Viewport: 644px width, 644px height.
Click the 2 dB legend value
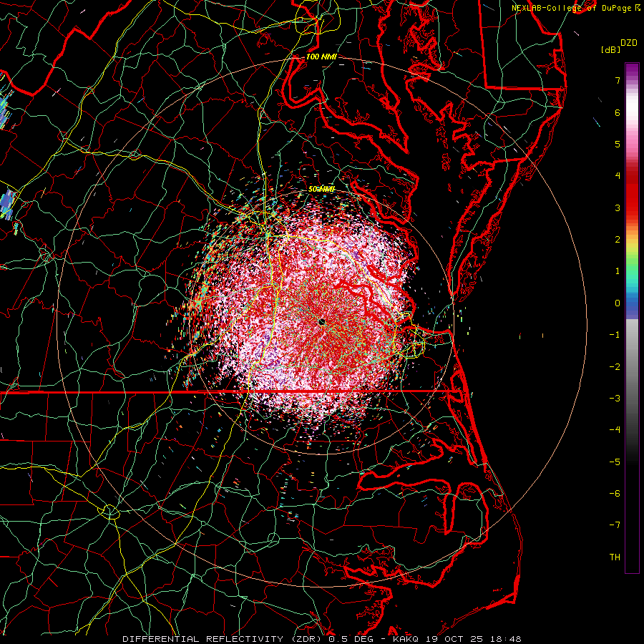coord(618,240)
